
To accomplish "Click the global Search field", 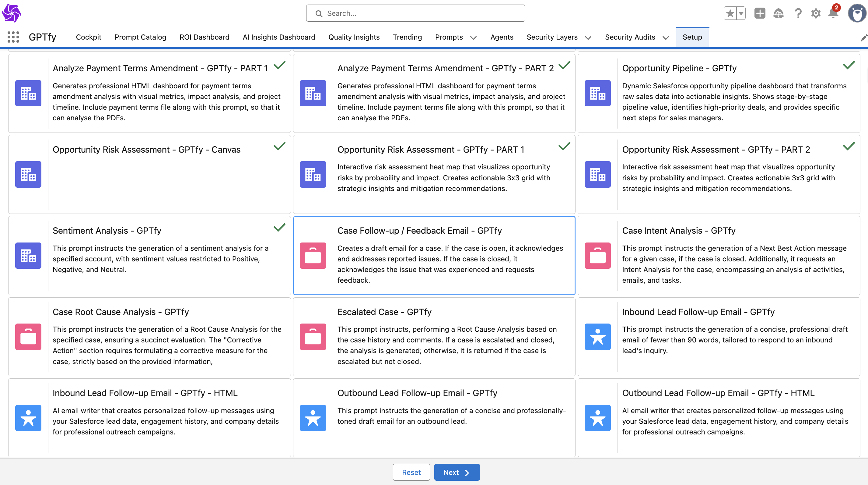I will click(415, 13).
